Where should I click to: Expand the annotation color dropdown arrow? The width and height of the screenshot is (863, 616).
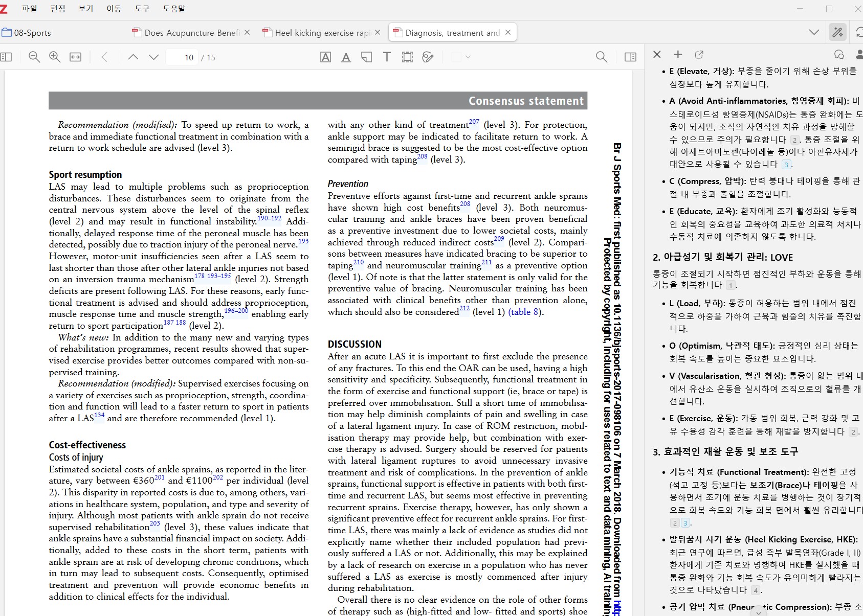click(468, 57)
